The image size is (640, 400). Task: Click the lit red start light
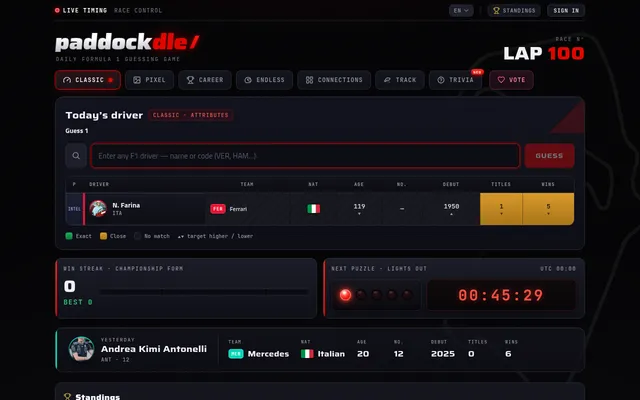pos(345,295)
